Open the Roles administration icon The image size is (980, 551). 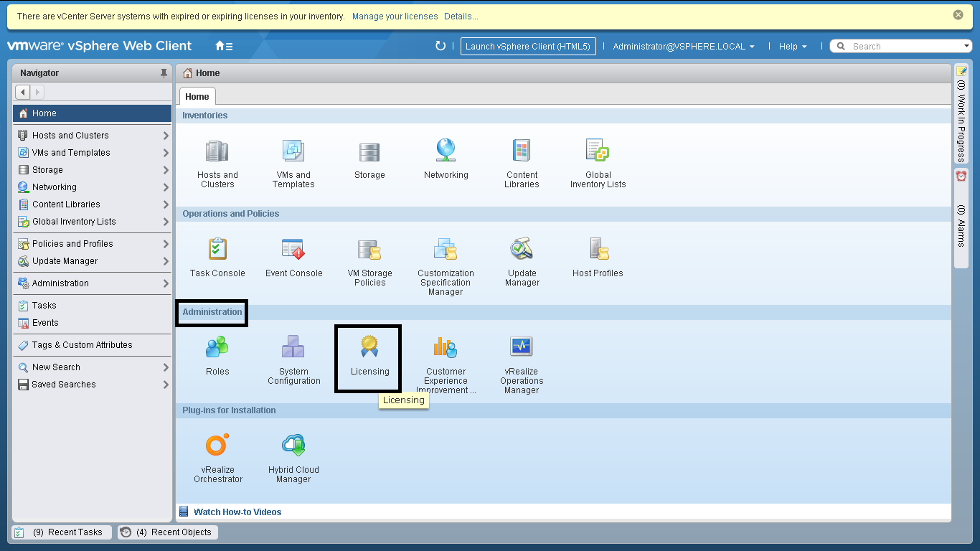point(217,348)
